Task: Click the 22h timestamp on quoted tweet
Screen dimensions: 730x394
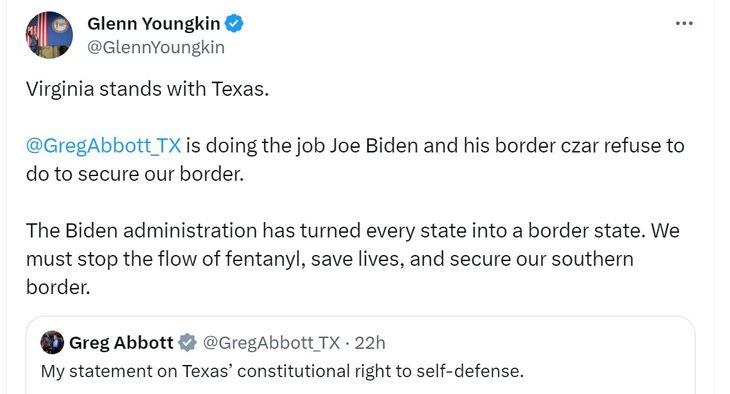Action: [x=370, y=343]
